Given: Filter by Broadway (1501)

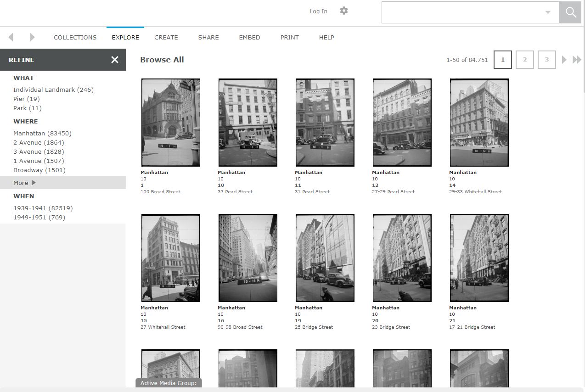Looking at the screenshot, I should point(39,170).
